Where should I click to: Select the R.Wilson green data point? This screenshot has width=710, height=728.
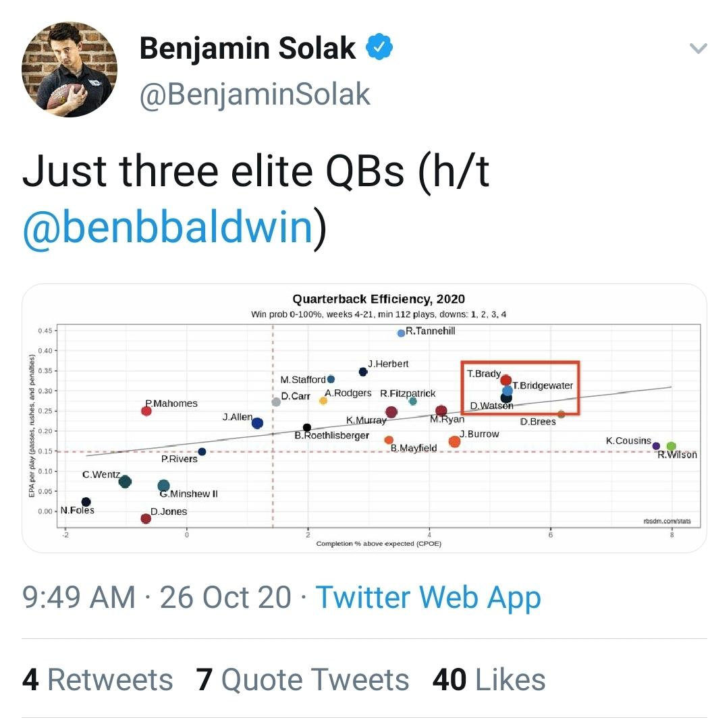(671, 446)
